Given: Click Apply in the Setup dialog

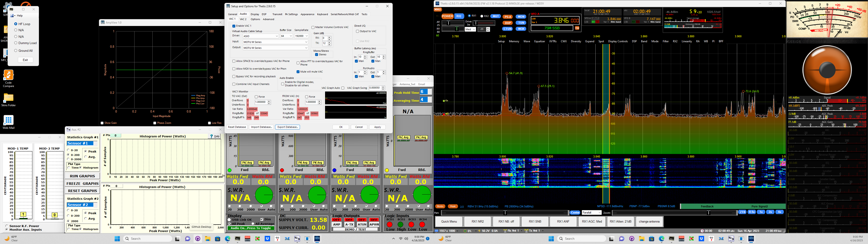Looking at the screenshot, I should 377,127.
